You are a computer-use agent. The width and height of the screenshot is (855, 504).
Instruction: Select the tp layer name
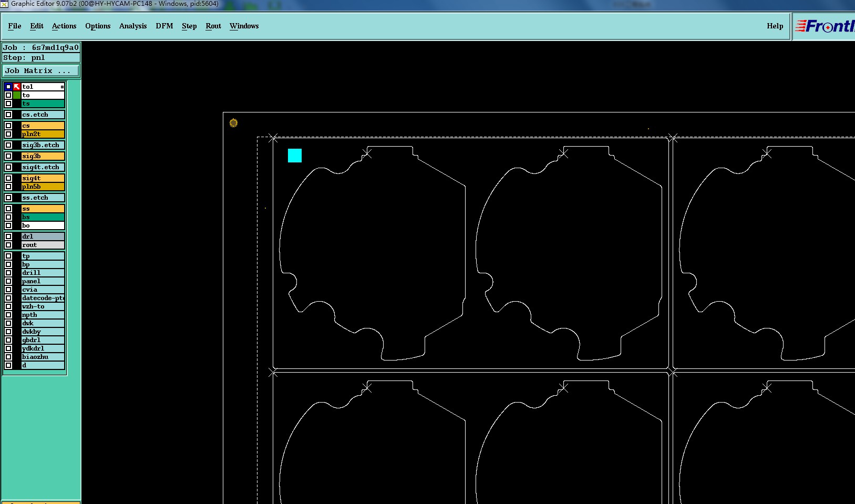click(x=43, y=256)
